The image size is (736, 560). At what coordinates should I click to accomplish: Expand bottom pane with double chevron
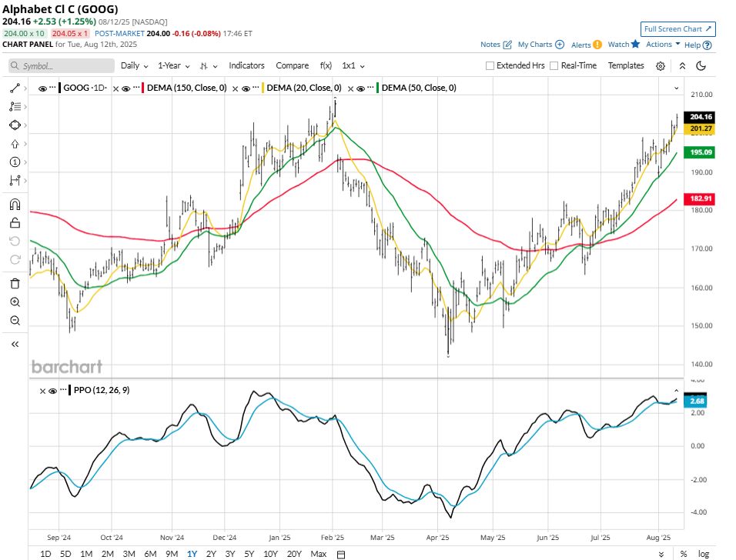(661, 555)
